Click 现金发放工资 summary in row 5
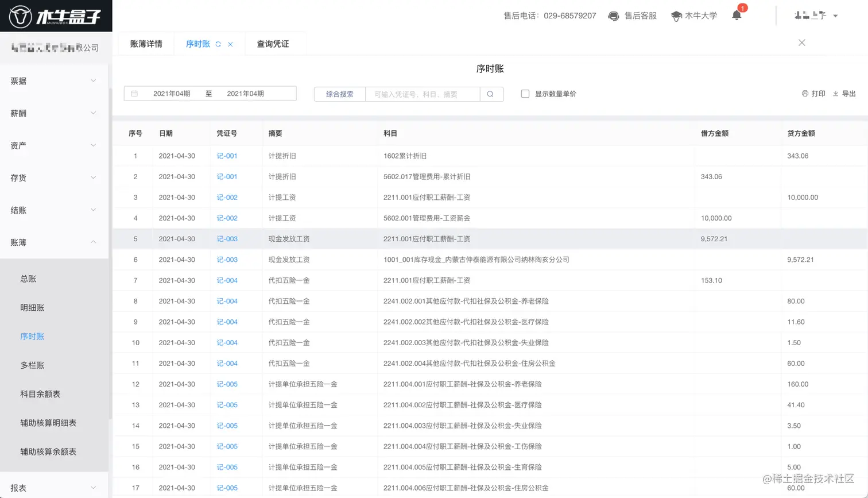Screen dimensions: 868x498 (x=289, y=238)
